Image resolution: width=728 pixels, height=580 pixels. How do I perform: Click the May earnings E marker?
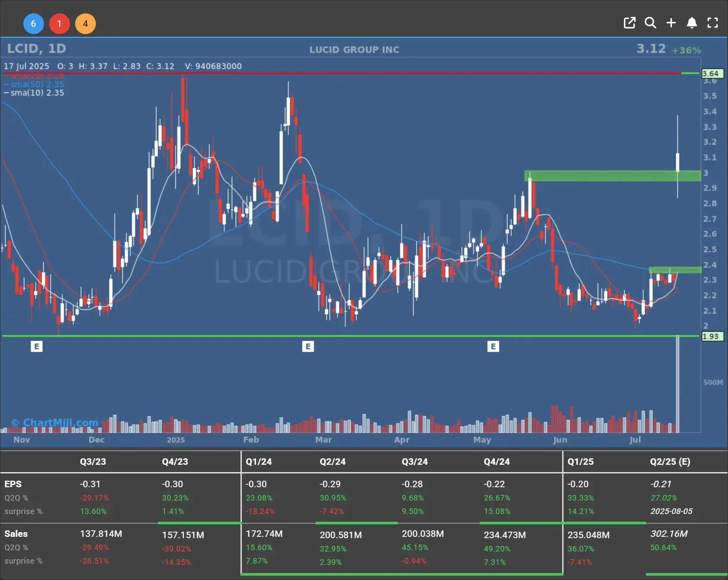(493, 346)
